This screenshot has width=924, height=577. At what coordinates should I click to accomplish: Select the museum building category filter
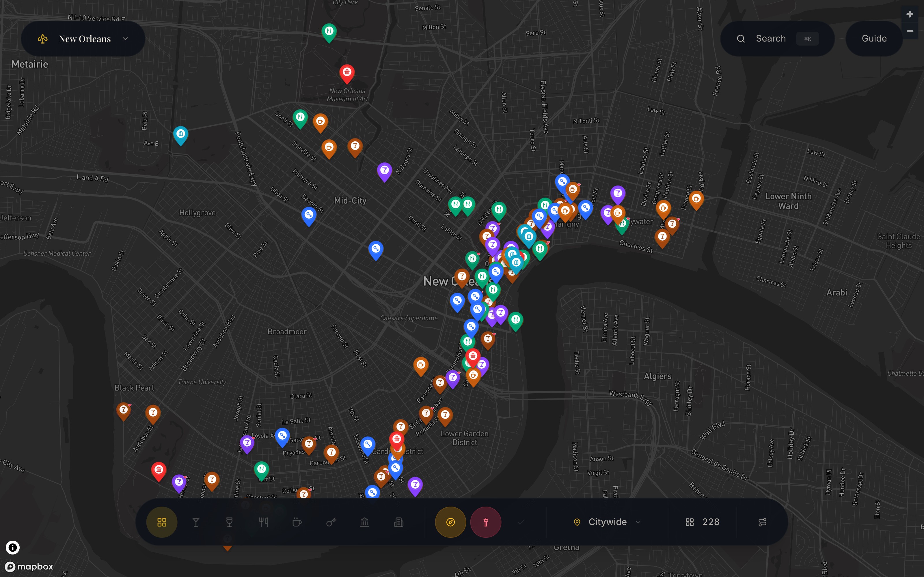[365, 522]
